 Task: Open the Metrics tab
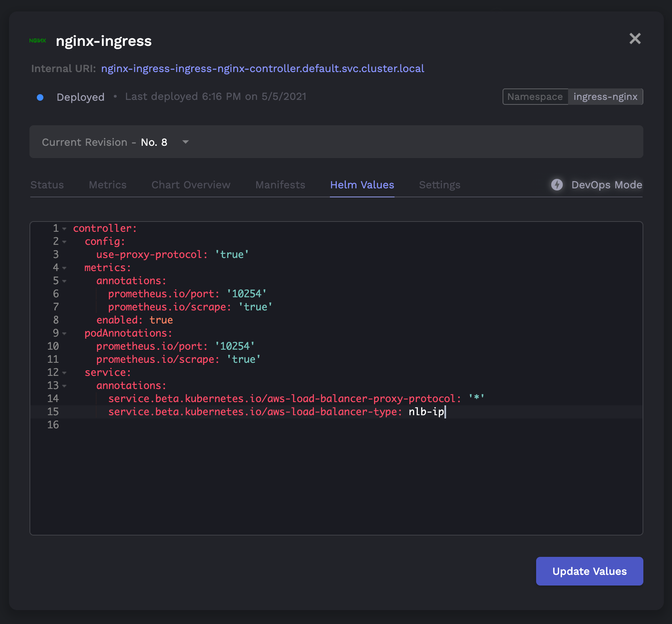tap(108, 185)
